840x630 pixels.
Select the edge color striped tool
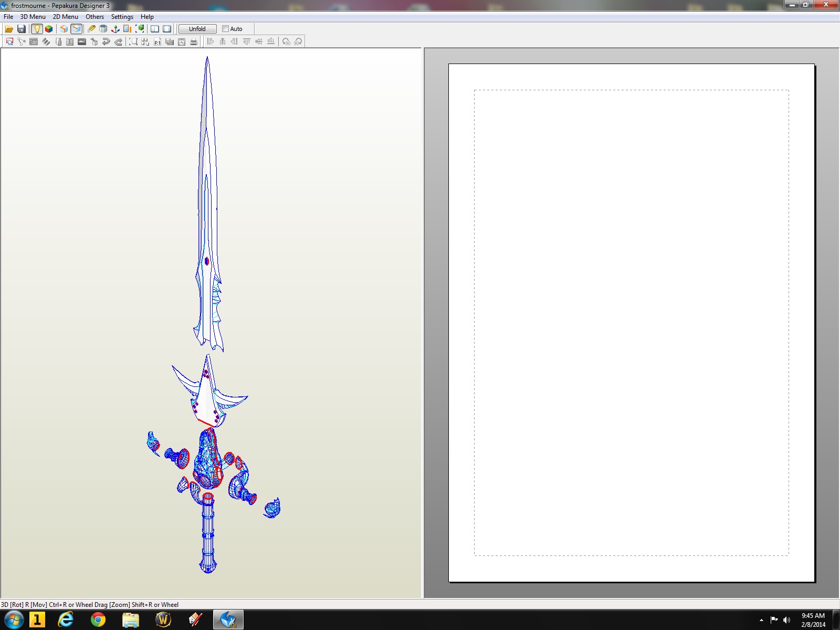(46, 41)
